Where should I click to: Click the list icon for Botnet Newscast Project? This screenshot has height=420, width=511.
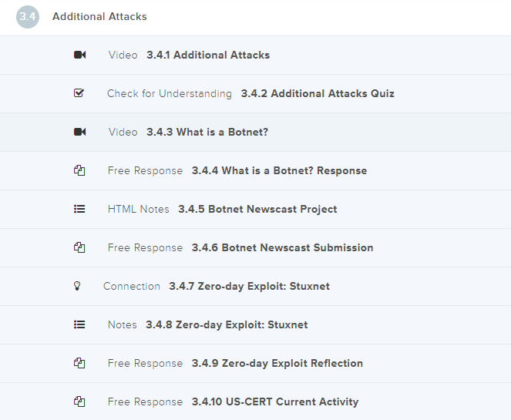(79, 209)
